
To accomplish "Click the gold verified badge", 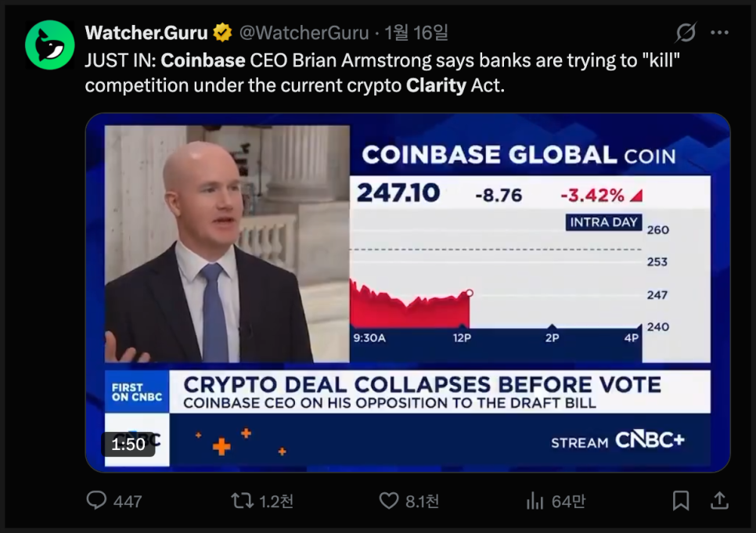I will coord(223,33).
